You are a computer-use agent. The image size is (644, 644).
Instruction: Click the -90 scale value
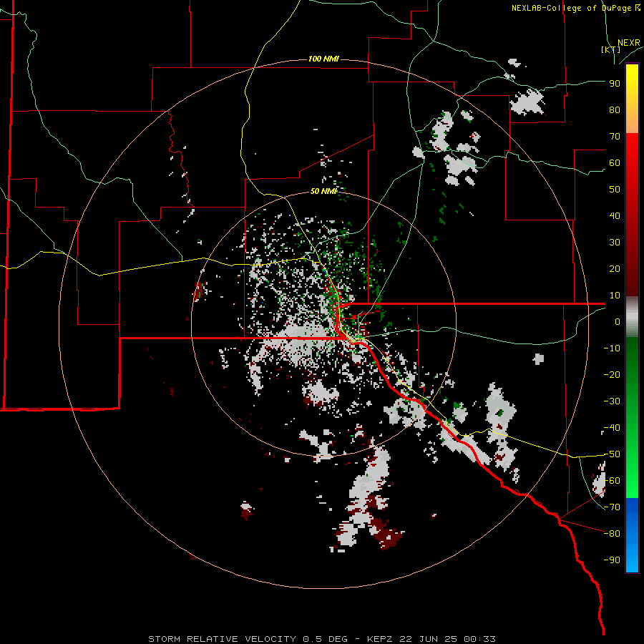tap(612, 560)
